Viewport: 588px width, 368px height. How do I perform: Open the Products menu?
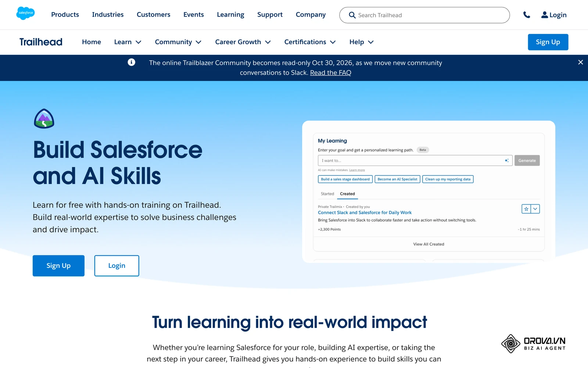(65, 15)
